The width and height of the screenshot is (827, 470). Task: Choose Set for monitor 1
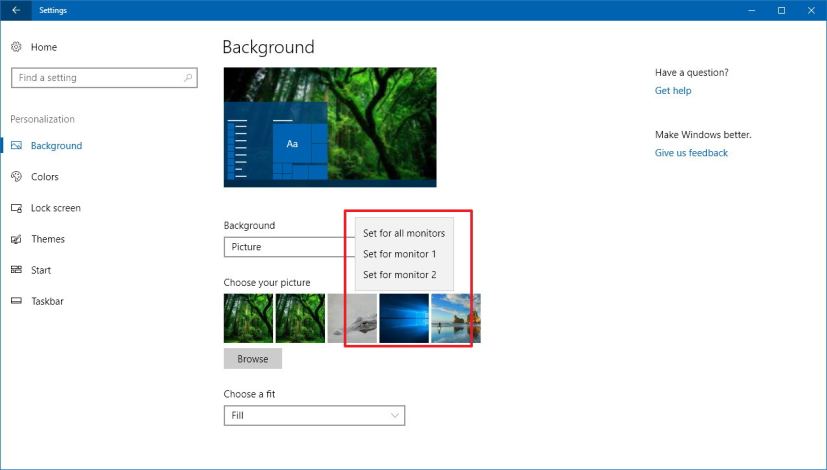(404, 254)
